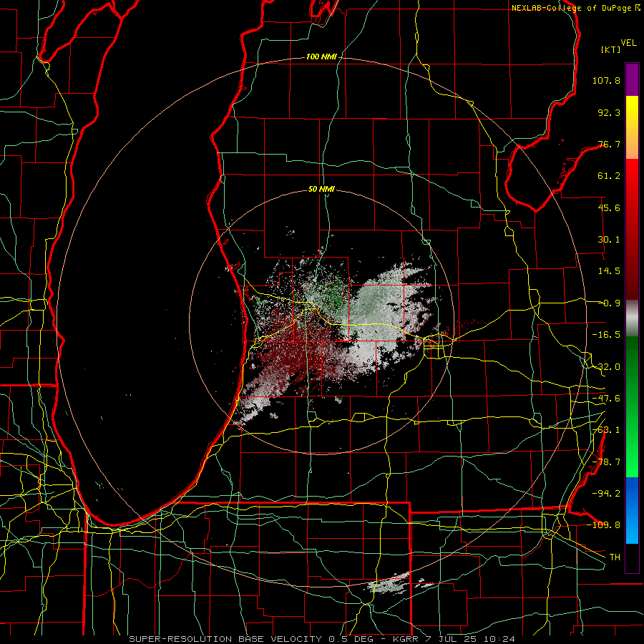
Task: Click the -94.2 velocity scale value
Action: pyautogui.click(x=606, y=493)
